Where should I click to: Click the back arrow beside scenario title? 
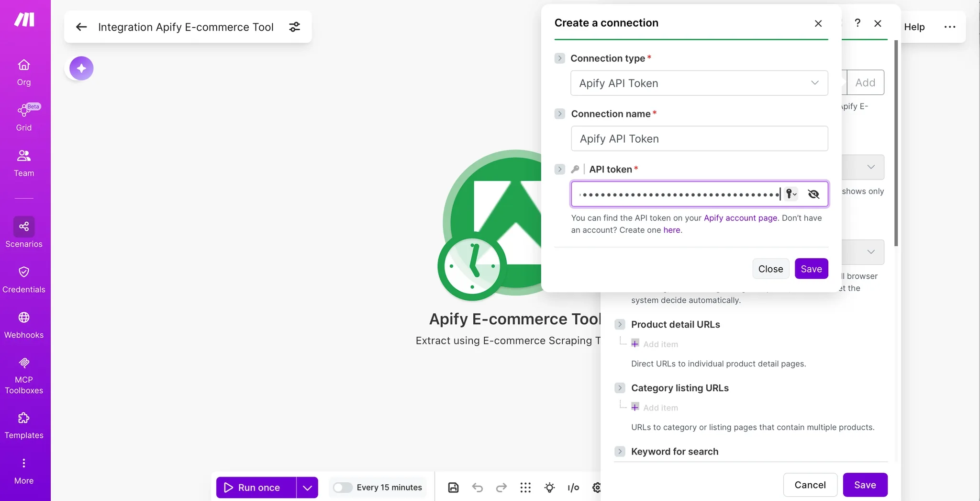[x=81, y=27]
